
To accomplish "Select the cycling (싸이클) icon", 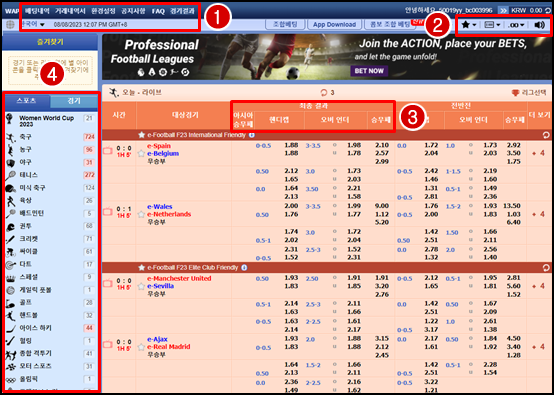I will (11, 252).
